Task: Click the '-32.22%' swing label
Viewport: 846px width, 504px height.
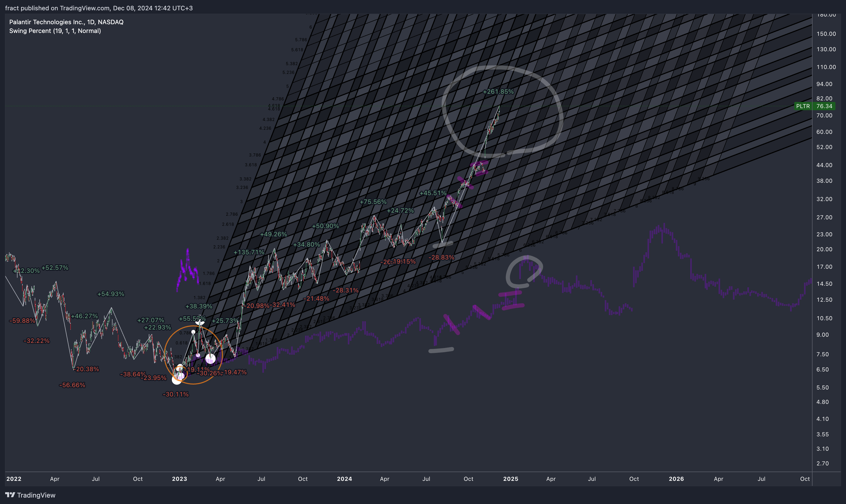Action: coord(36,341)
